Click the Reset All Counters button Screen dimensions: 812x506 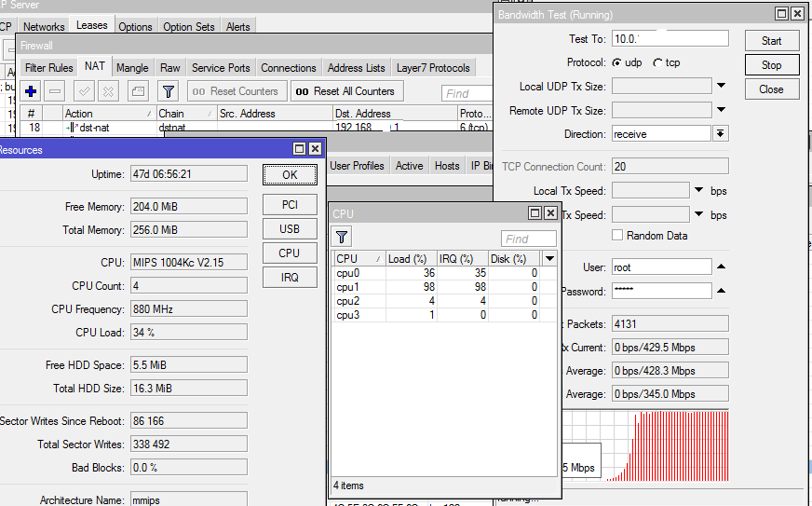[346, 91]
